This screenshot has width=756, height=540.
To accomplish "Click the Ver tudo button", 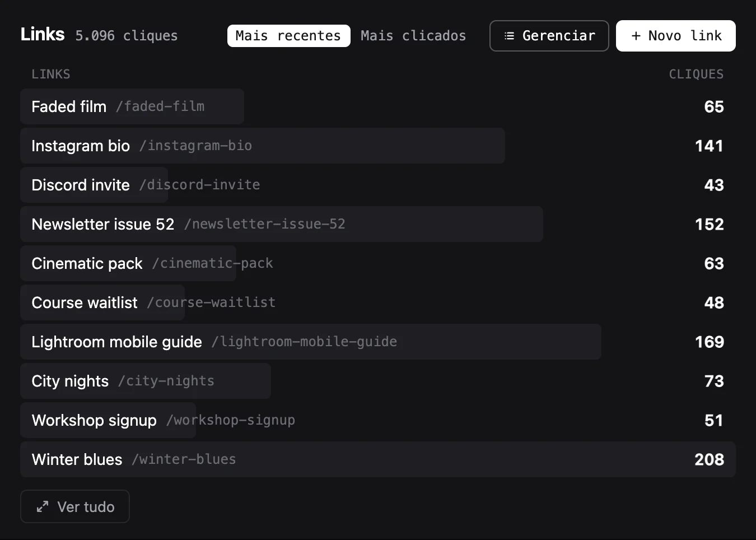I will [x=75, y=506].
